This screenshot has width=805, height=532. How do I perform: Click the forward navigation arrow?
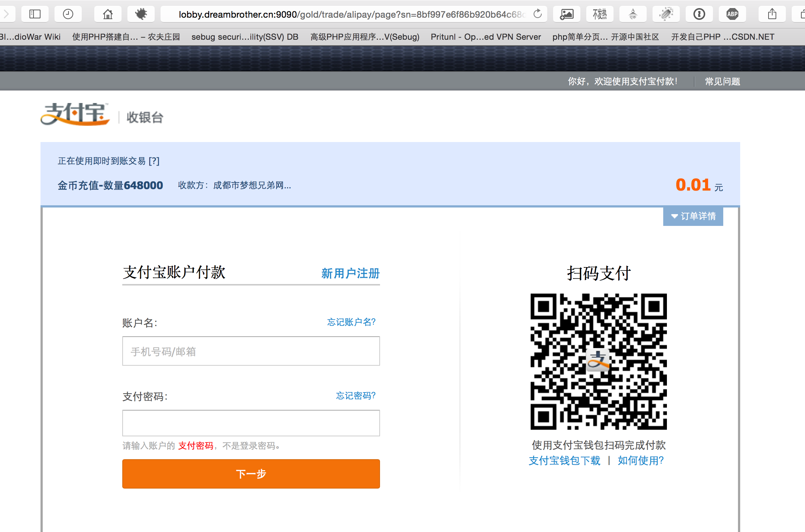tap(6, 14)
